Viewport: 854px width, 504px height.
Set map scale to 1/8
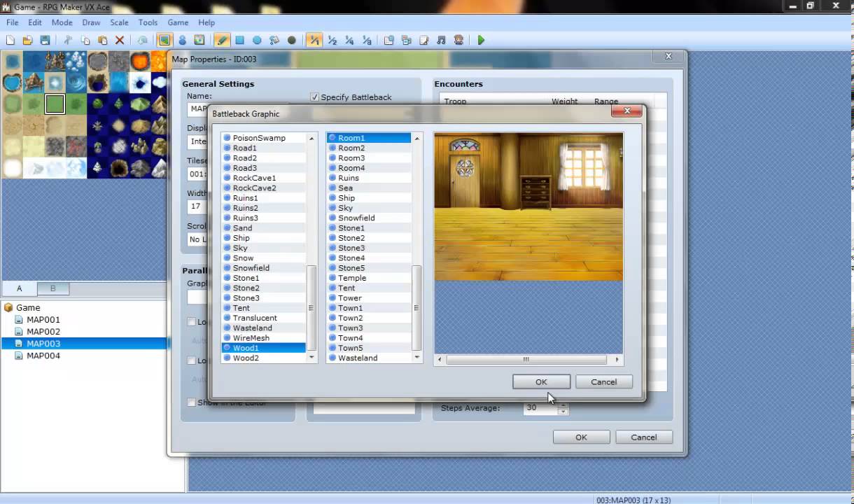click(x=366, y=41)
